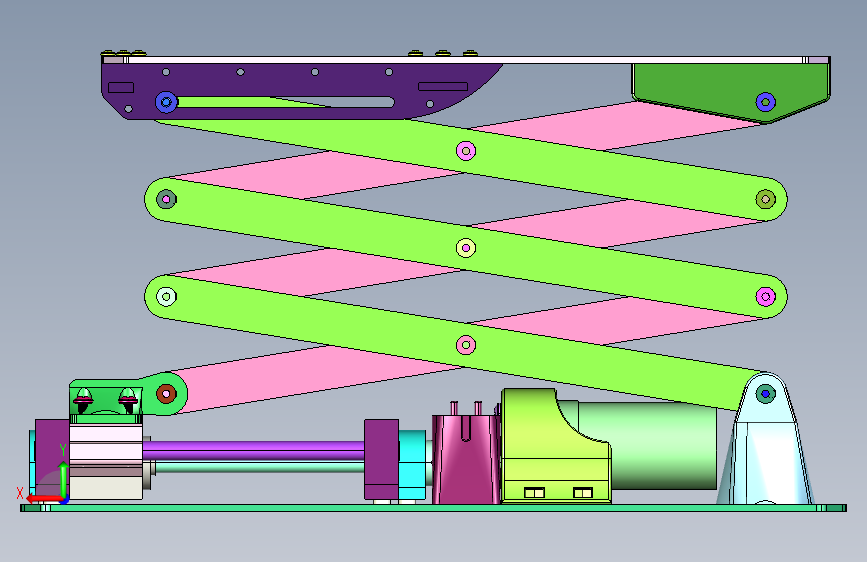The height and width of the screenshot is (562, 867).
Task: Pick the long slot in purple bracket
Action: click(286, 102)
